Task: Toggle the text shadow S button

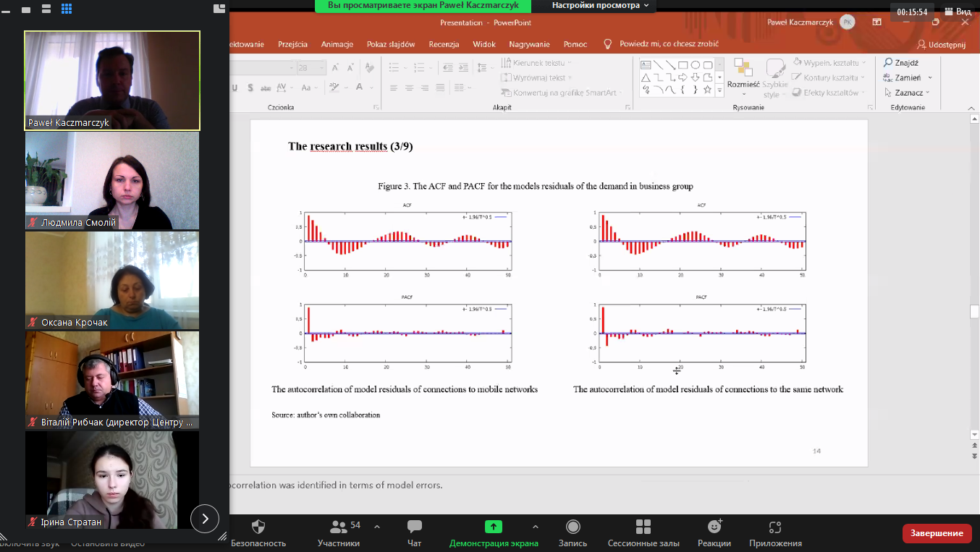Action: coord(250,88)
